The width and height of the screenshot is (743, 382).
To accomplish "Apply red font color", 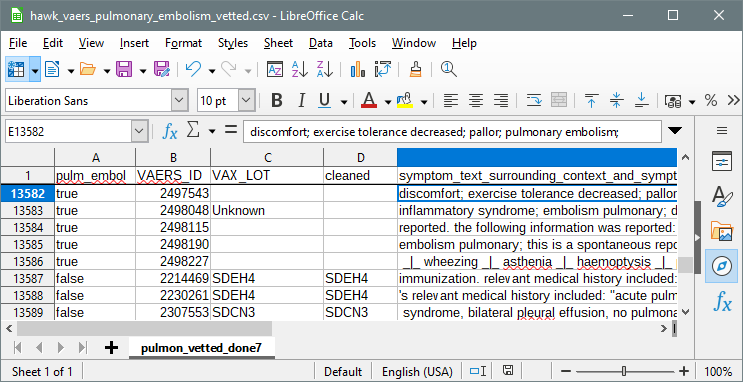I will 369,100.
